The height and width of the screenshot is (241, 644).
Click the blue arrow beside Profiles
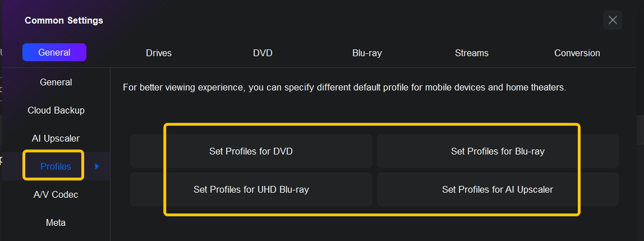97,166
